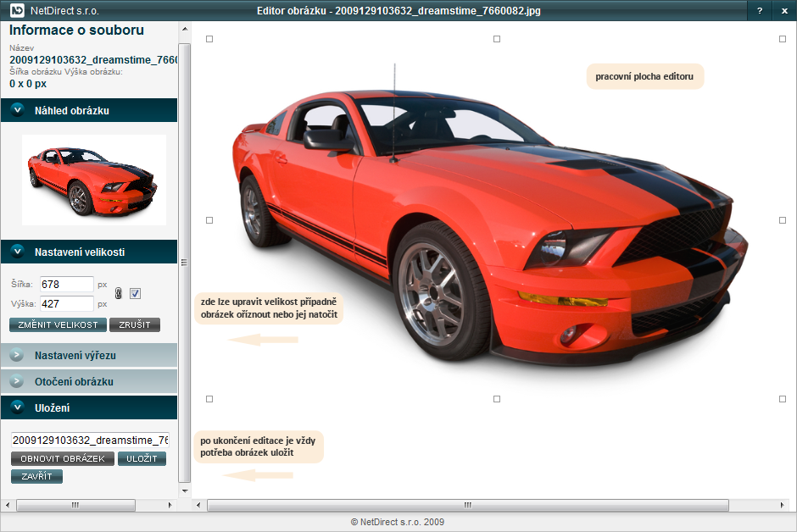
Task: Click the horizontal scrollbar under the canvas
Action: [467, 505]
